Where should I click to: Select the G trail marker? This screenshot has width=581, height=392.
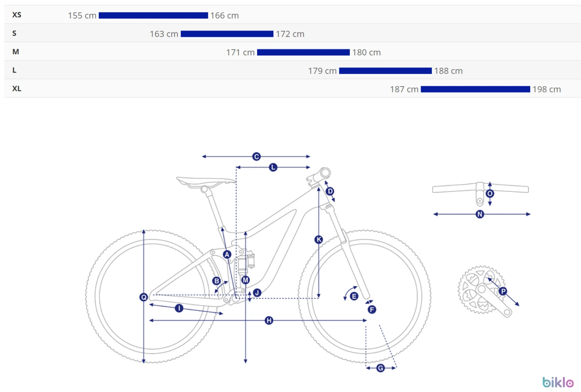tap(381, 368)
